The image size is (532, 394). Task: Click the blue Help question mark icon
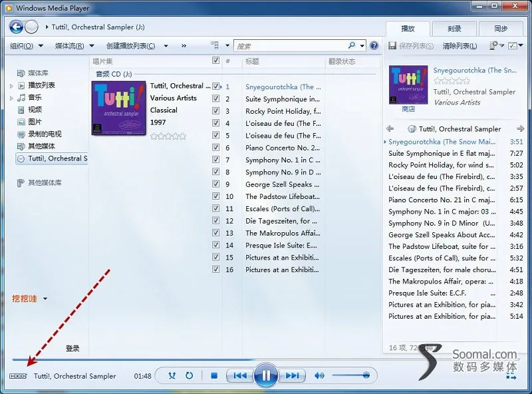point(374,45)
